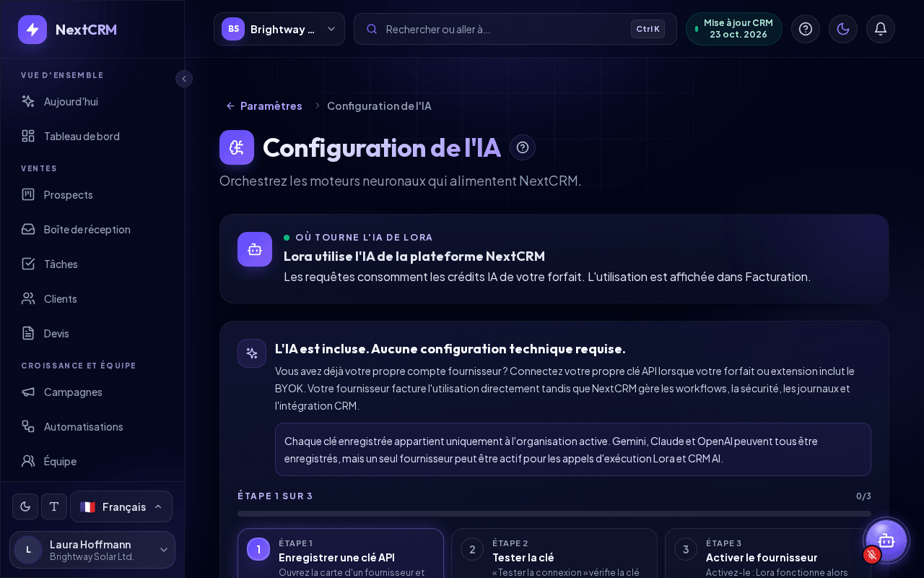
Task: Click the Clients people icon
Action: (28, 298)
